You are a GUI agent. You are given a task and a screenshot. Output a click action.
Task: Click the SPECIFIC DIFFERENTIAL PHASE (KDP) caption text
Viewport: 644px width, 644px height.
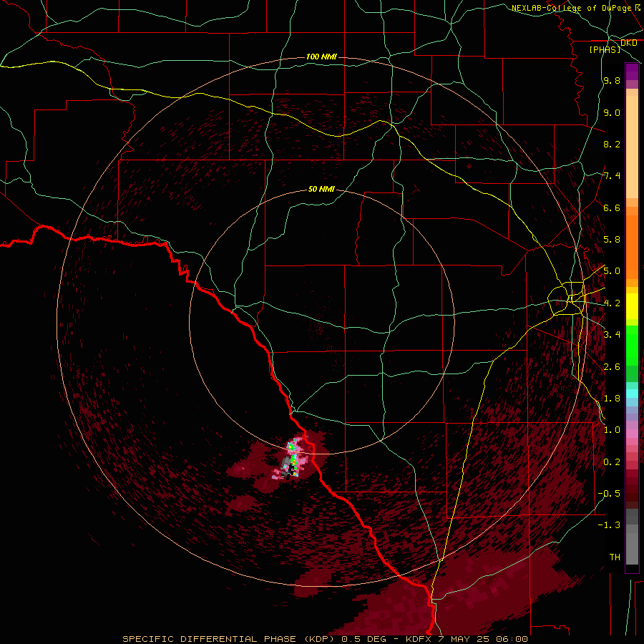point(230,639)
